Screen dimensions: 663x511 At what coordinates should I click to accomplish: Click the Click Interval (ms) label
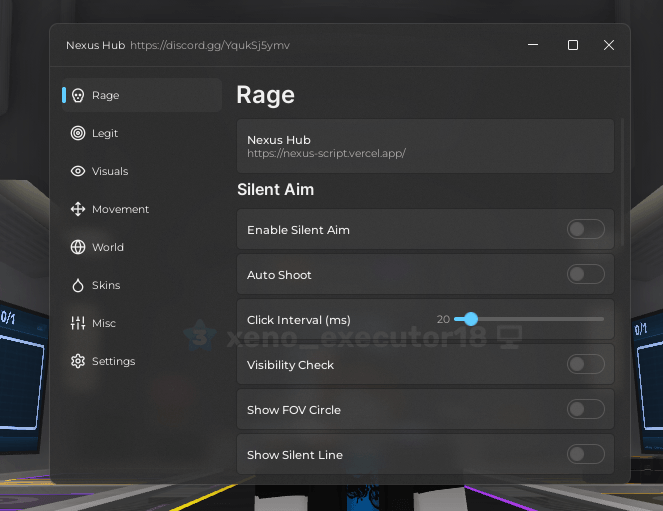[x=299, y=320]
